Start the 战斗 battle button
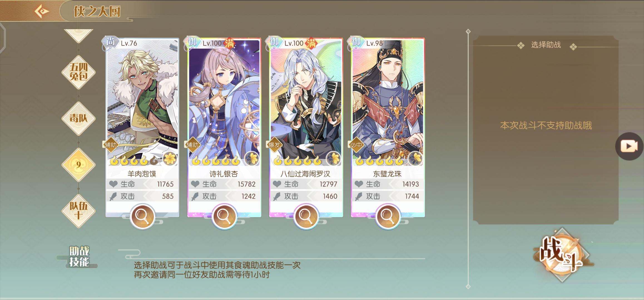 pos(562,255)
